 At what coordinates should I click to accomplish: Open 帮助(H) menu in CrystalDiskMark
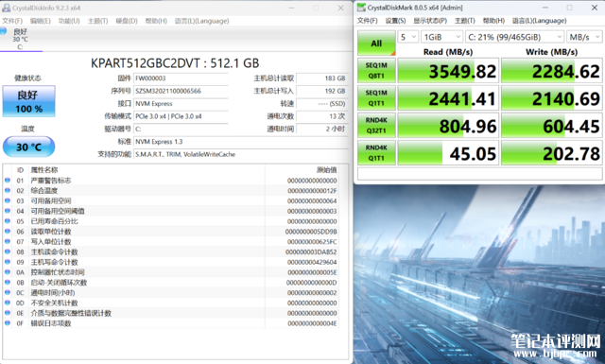493,21
